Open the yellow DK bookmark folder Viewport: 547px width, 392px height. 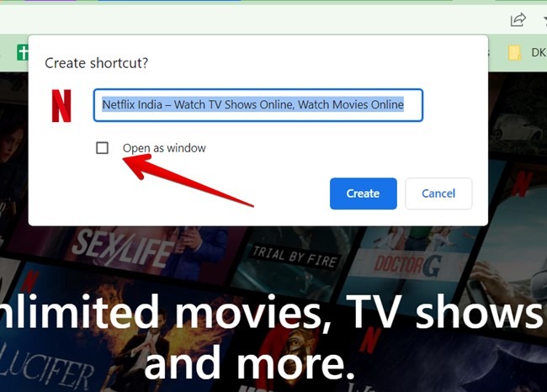point(527,53)
